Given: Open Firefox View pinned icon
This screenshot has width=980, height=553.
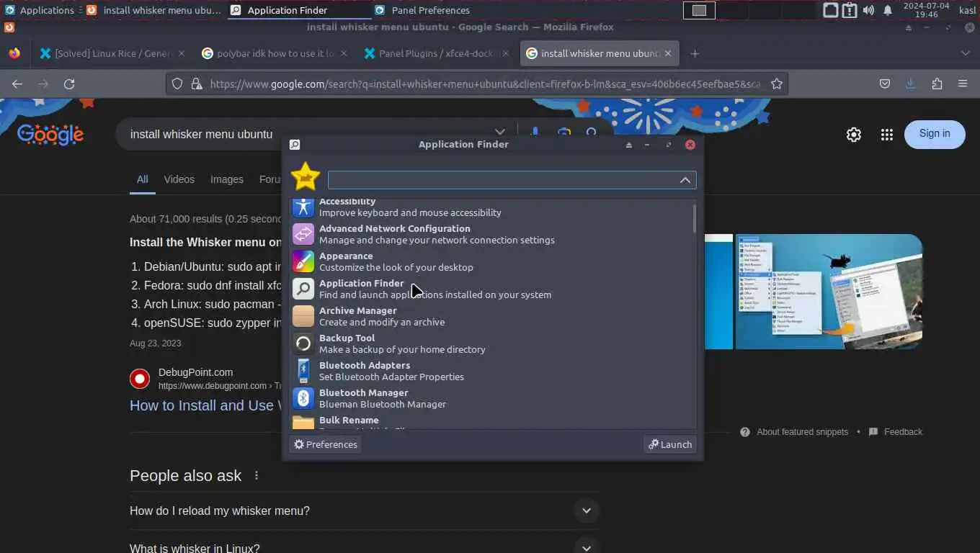Looking at the screenshot, I should coord(14,53).
